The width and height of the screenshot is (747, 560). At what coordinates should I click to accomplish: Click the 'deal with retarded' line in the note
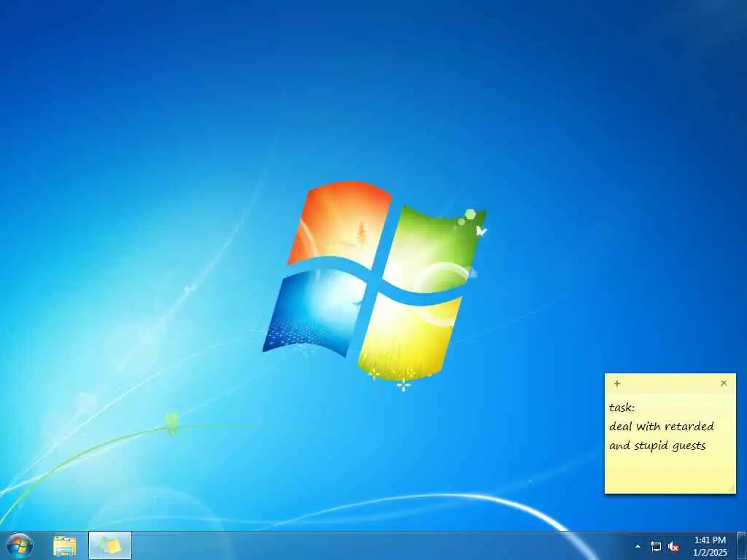point(661,426)
